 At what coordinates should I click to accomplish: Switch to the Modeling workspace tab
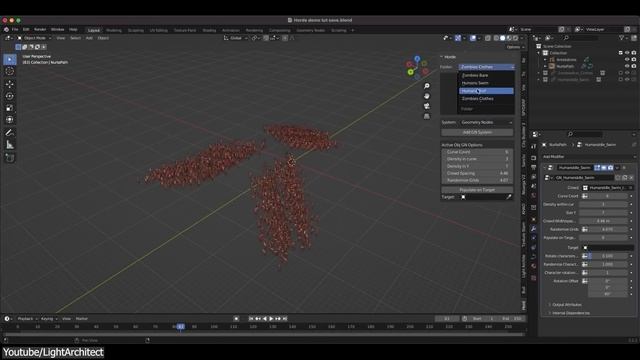tap(114, 30)
